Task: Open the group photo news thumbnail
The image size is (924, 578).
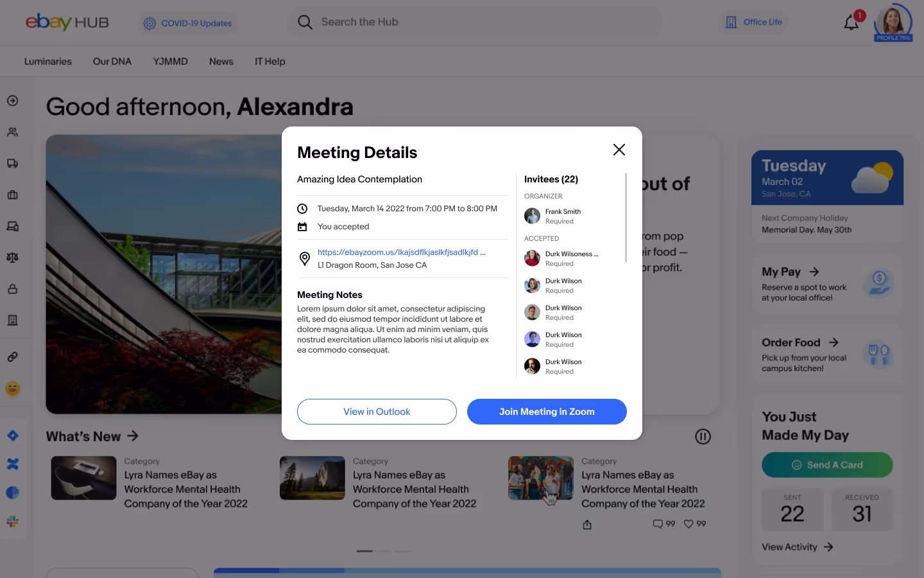Action: coord(541,478)
